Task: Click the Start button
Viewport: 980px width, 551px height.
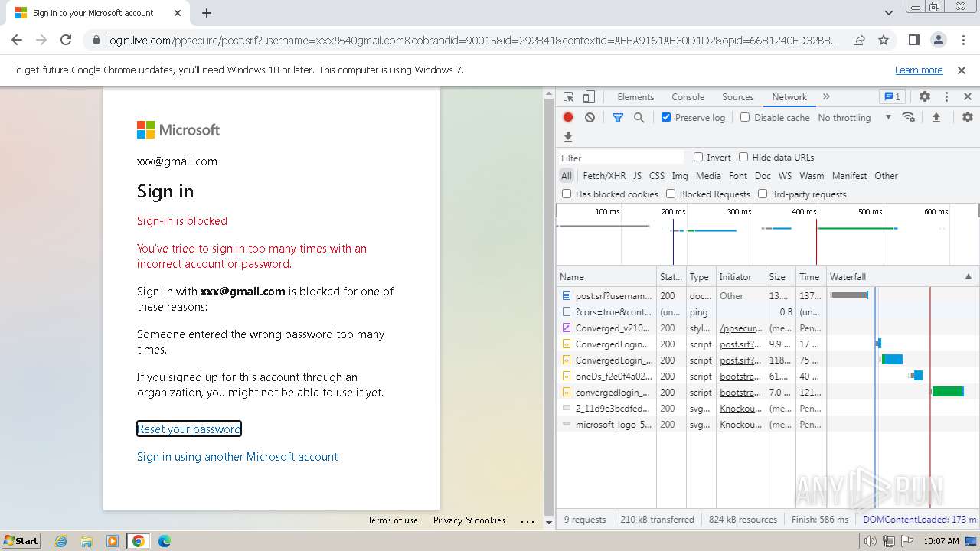Action: pos(21,540)
